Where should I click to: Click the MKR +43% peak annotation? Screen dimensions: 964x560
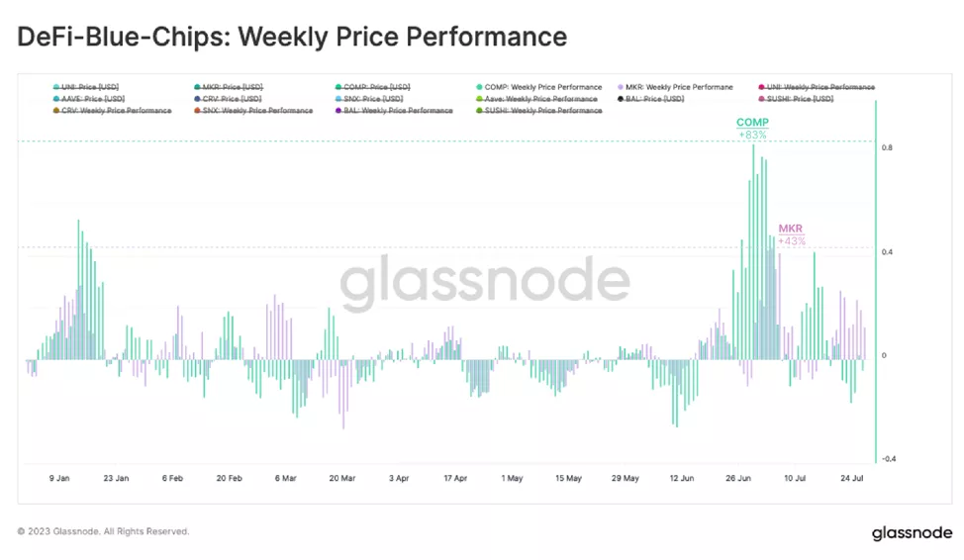click(x=791, y=234)
